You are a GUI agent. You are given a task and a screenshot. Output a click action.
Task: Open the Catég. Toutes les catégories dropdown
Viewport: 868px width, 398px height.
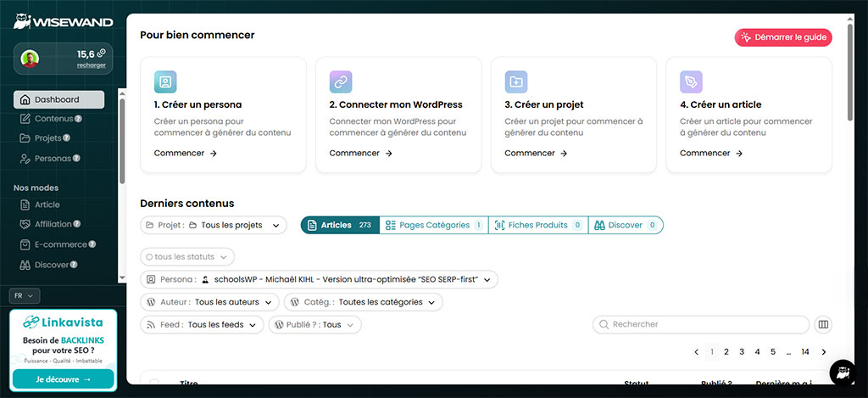click(x=364, y=302)
